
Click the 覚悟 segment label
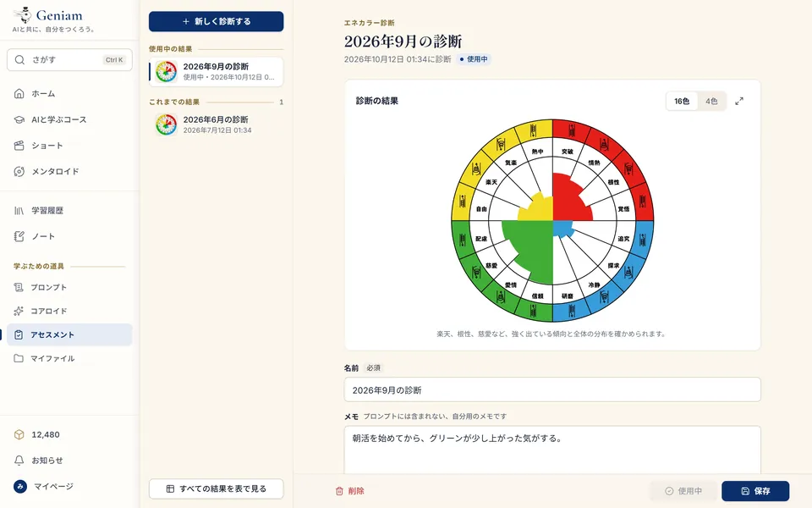pyautogui.click(x=624, y=208)
